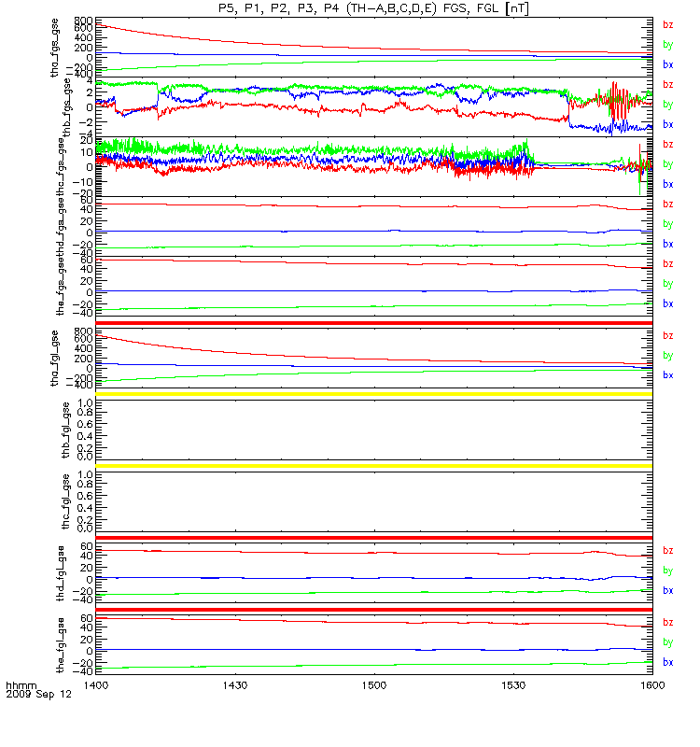Select the thd_fgl_gse y-axis label
The image size is (700, 747).
[x=61, y=573]
